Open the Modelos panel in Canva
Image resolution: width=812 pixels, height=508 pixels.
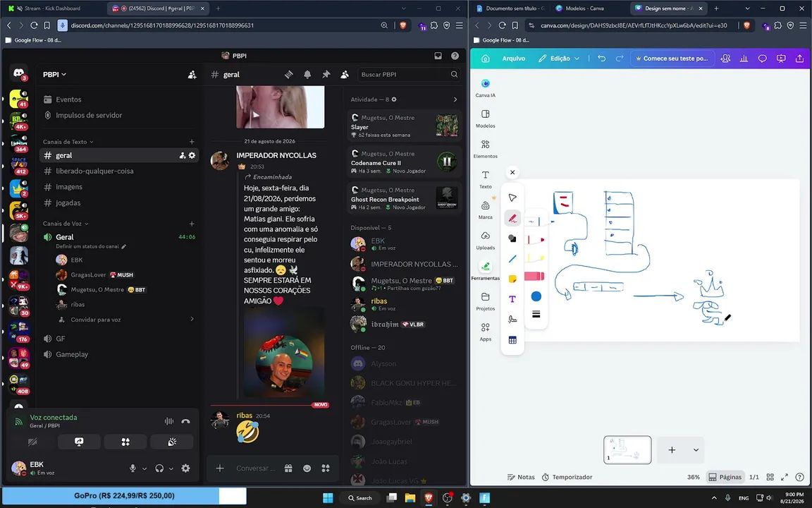pos(485,119)
